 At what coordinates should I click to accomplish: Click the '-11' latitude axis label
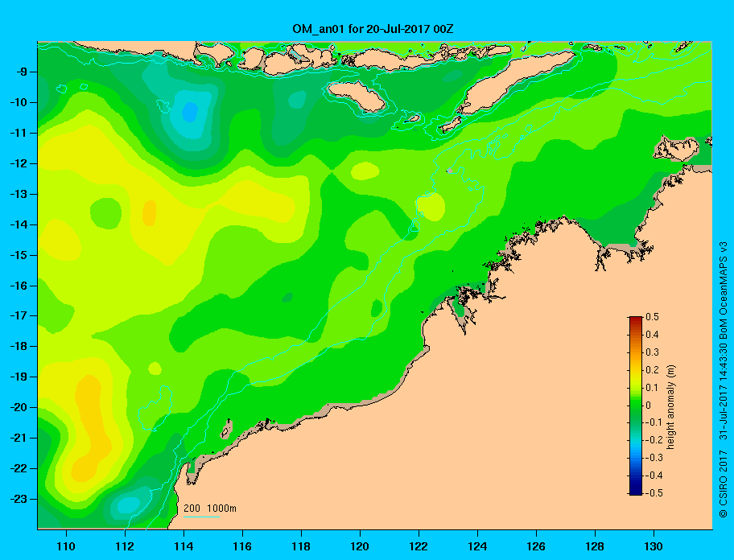click(x=19, y=134)
